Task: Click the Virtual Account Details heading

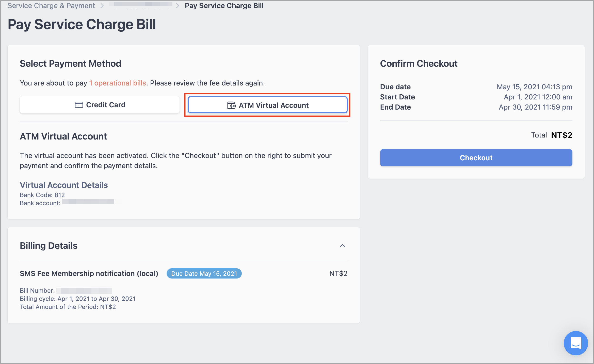Action: click(x=64, y=185)
